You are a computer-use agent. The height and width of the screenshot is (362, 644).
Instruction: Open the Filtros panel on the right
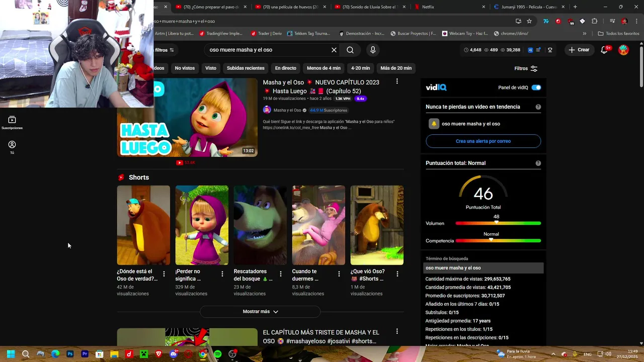coord(526,68)
